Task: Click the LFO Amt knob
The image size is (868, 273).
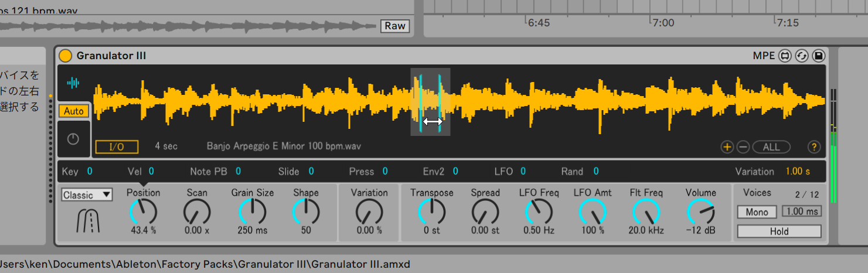Action: point(593,211)
